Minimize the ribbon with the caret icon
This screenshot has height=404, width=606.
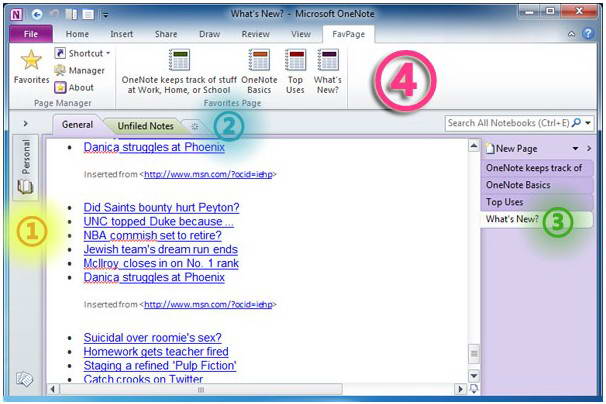point(571,34)
